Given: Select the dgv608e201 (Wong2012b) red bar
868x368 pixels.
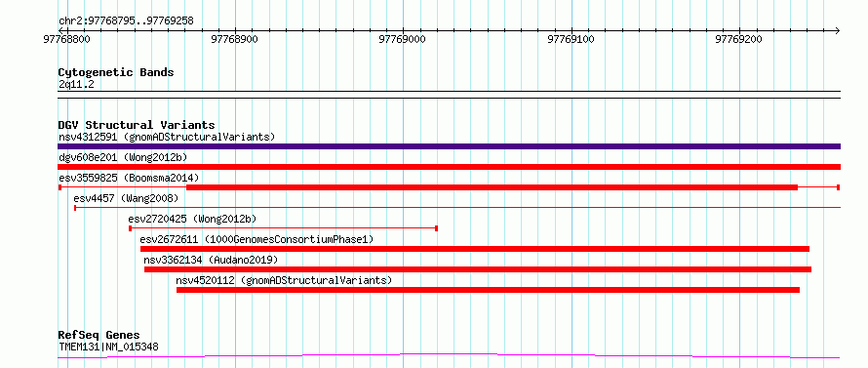Looking at the screenshot, I should click(x=449, y=167).
